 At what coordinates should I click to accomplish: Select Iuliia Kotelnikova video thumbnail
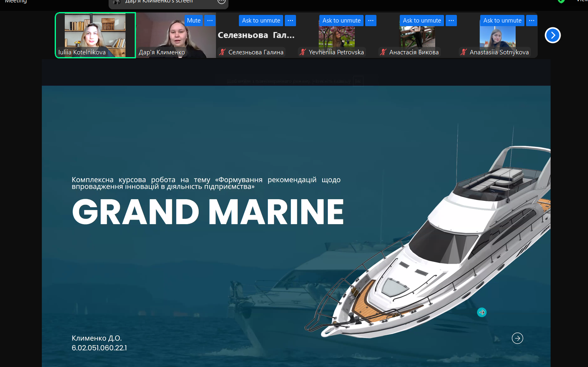coord(95,35)
